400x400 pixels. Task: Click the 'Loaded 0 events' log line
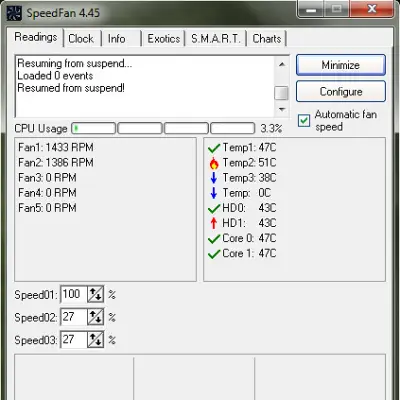[x=55, y=76]
